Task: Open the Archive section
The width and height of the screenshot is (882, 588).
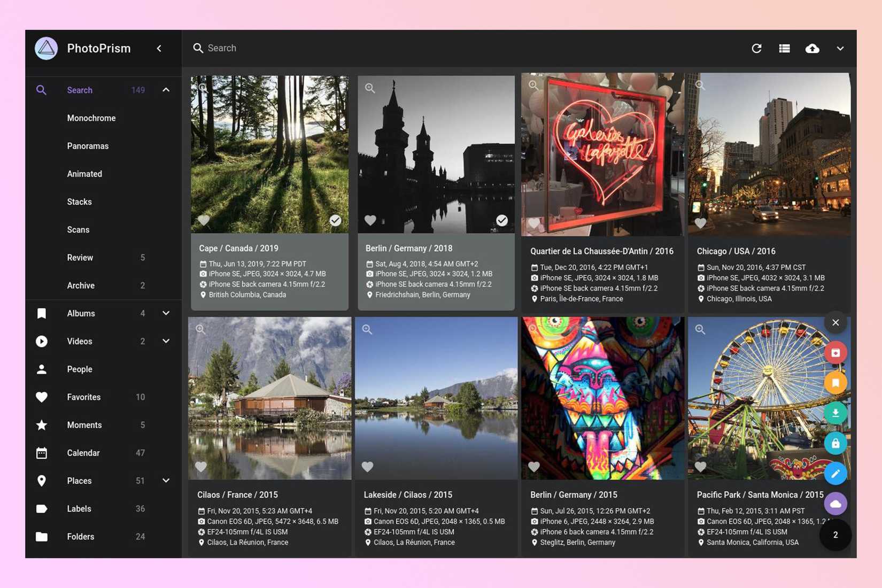Action: pyautogui.click(x=81, y=285)
